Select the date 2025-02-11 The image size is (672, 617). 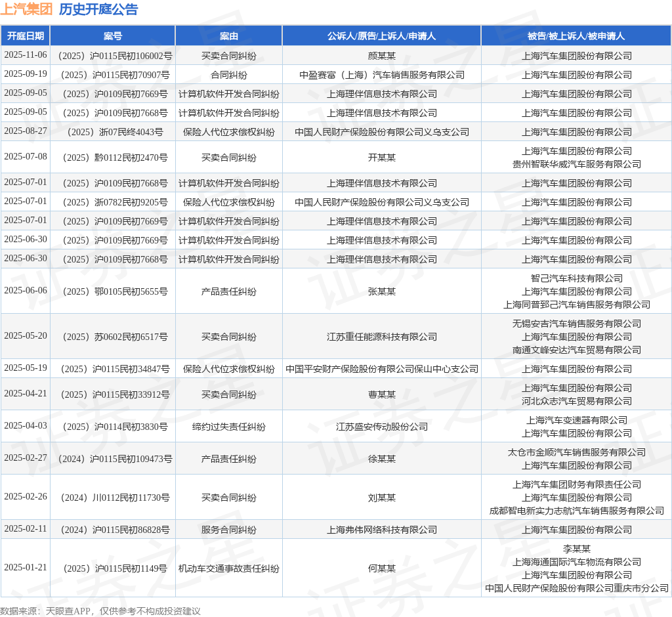[26, 528]
